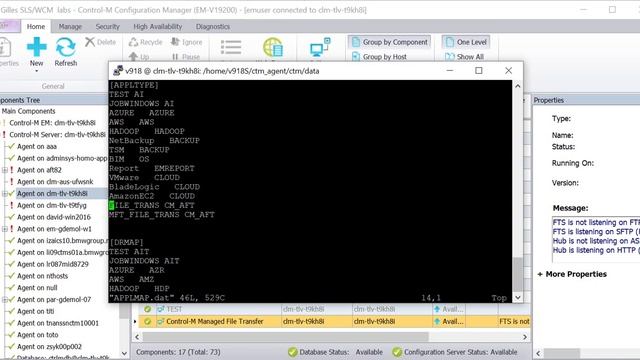Click the components table horizontal scroll right arrow

pos(525,337)
